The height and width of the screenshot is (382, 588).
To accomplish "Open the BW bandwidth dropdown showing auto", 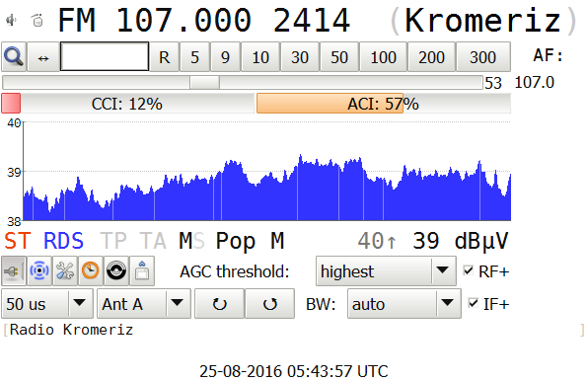I will pyautogui.click(x=404, y=304).
